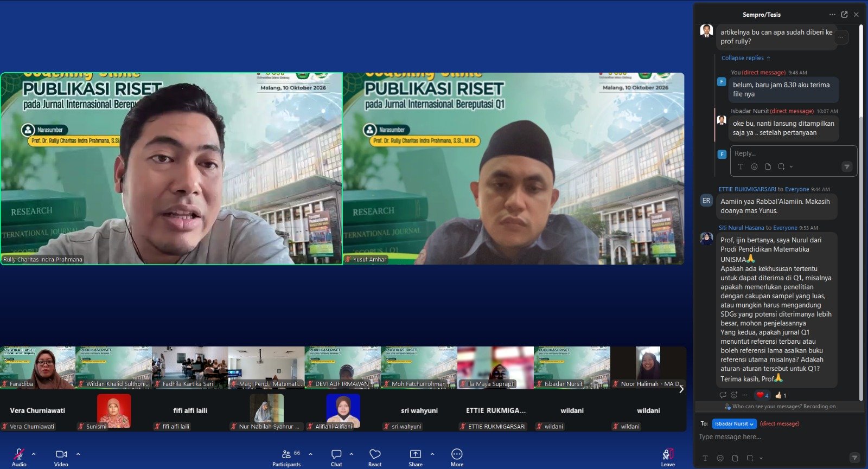The height and width of the screenshot is (469, 868).
Task: Expand video options arrow next to Video
Action: point(78,454)
